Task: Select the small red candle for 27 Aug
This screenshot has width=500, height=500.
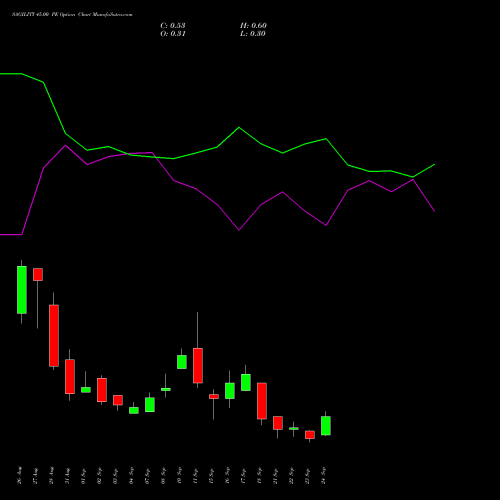Action: pyautogui.click(x=38, y=274)
